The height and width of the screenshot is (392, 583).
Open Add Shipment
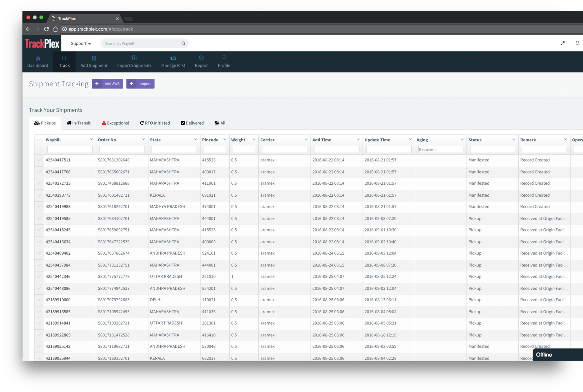click(x=94, y=62)
